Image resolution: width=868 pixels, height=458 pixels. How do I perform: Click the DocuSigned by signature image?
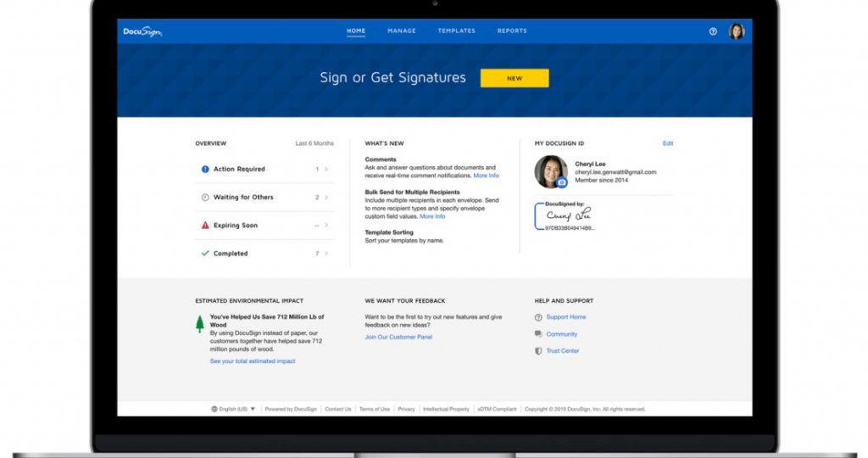click(x=565, y=216)
